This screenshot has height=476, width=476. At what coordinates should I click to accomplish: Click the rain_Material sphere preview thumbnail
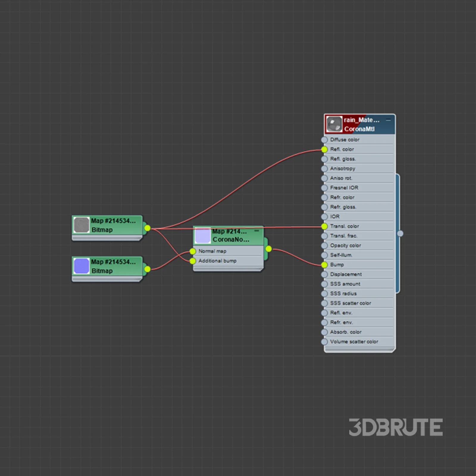334,124
